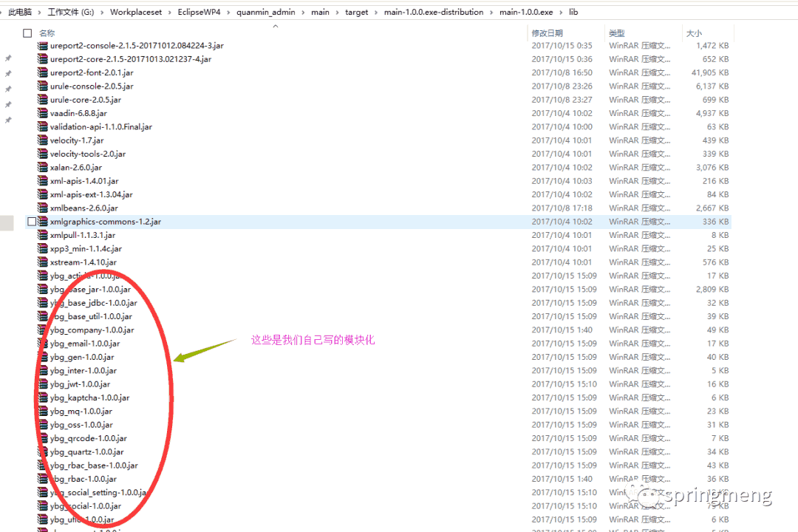798x532 pixels.
Task: Expand the breadcrumb arrow after quanmin_admin
Action: point(303,13)
